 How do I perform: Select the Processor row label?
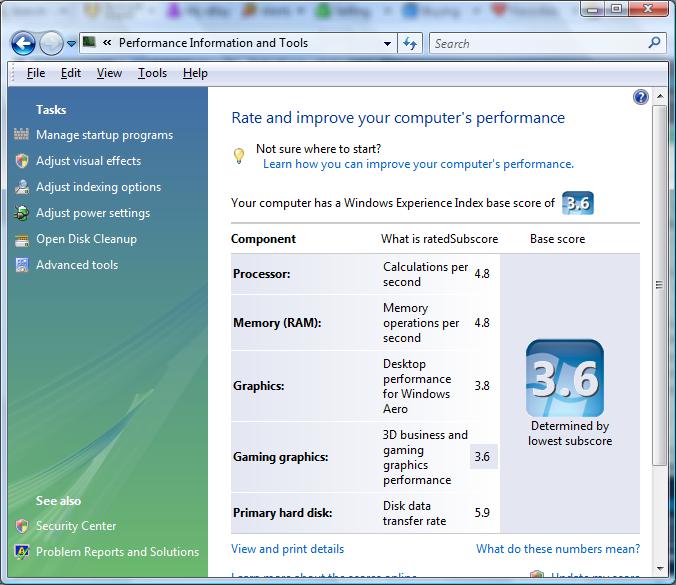(262, 274)
